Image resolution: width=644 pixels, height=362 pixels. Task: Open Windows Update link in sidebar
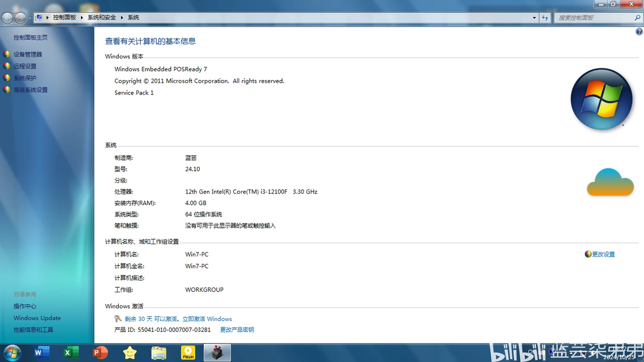click(x=37, y=318)
